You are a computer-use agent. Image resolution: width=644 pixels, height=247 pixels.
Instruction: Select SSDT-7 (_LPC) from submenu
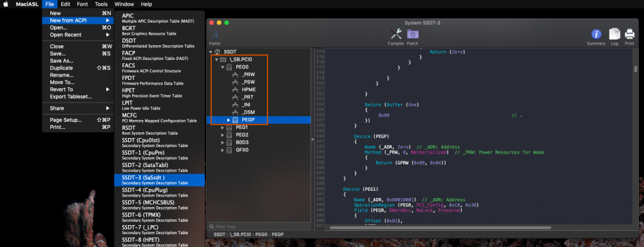pos(159,230)
